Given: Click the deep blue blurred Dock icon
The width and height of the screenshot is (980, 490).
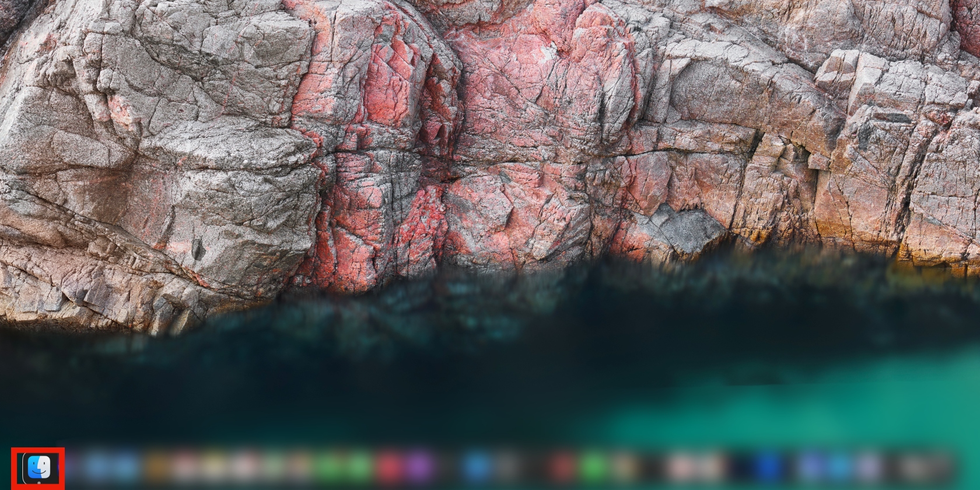Looking at the screenshot, I should pyautogui.click(x=769, y=467).
